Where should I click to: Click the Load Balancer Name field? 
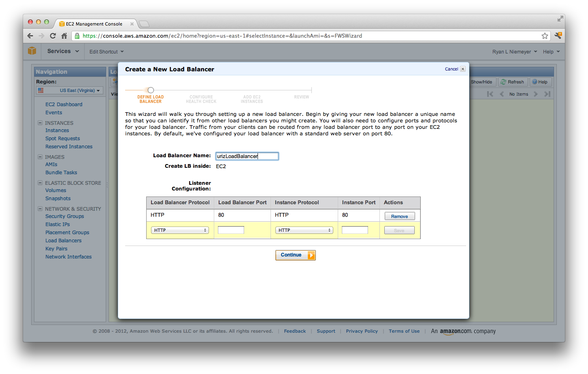click(x=247, y=156)
